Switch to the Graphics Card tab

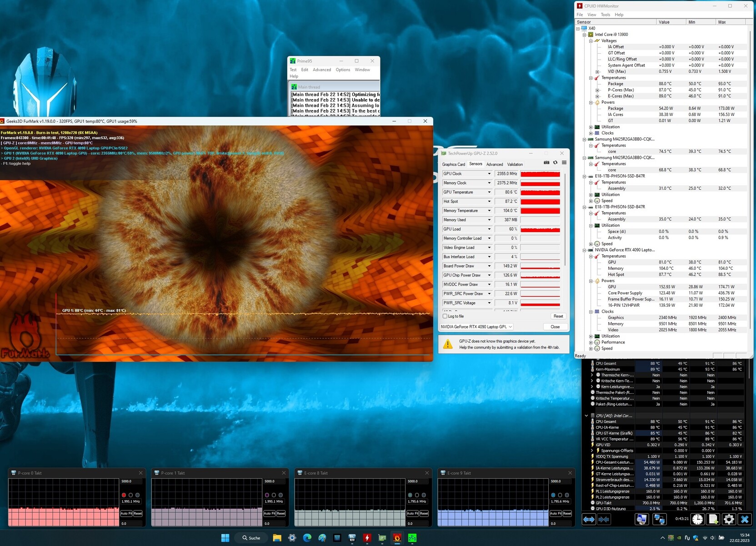(x=454, y=164)
